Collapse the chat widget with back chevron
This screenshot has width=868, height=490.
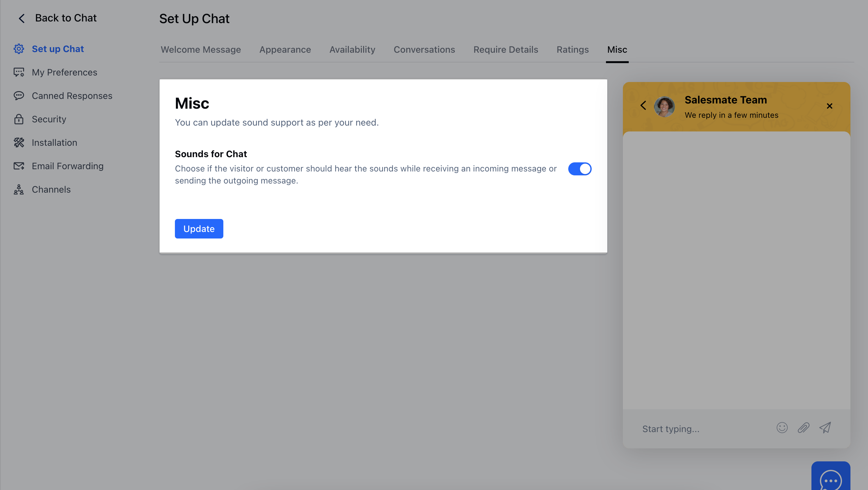tap(643, 105)
